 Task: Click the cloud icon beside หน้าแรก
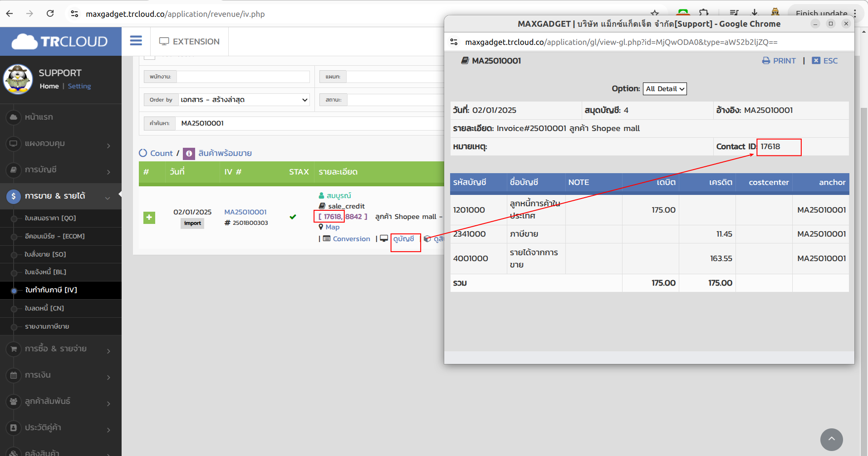(x=14, y=117)
